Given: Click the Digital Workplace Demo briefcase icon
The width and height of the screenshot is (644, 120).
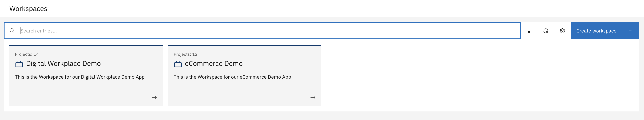Looking at the screenshot, I should pyautogui.click(x=19, y=64).
